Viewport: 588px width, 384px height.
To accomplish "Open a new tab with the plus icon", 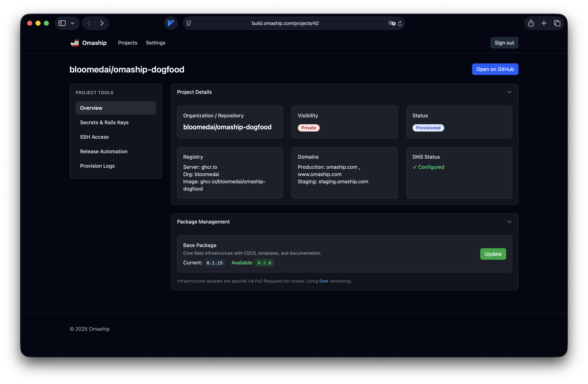I will tap(544, 23).
